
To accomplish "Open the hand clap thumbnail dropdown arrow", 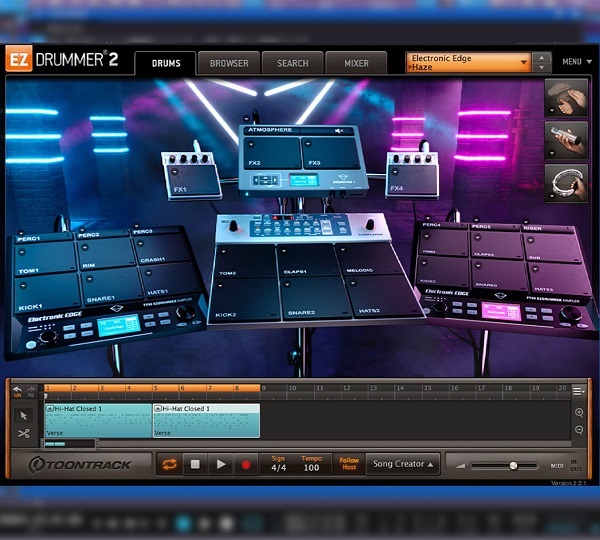I will [x=552, y=111].
